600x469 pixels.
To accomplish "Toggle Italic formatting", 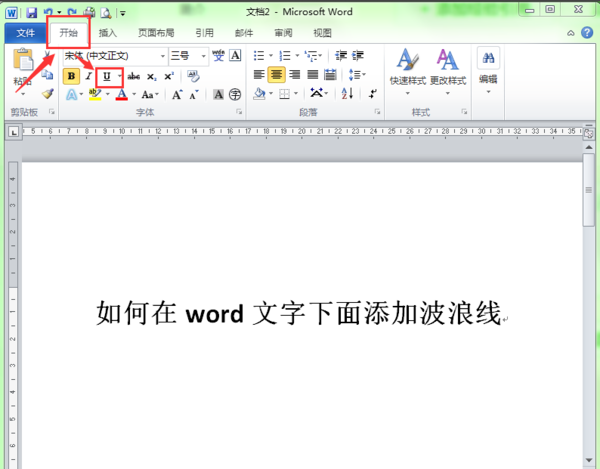I will pyautogui.click(x=88, y=76).
